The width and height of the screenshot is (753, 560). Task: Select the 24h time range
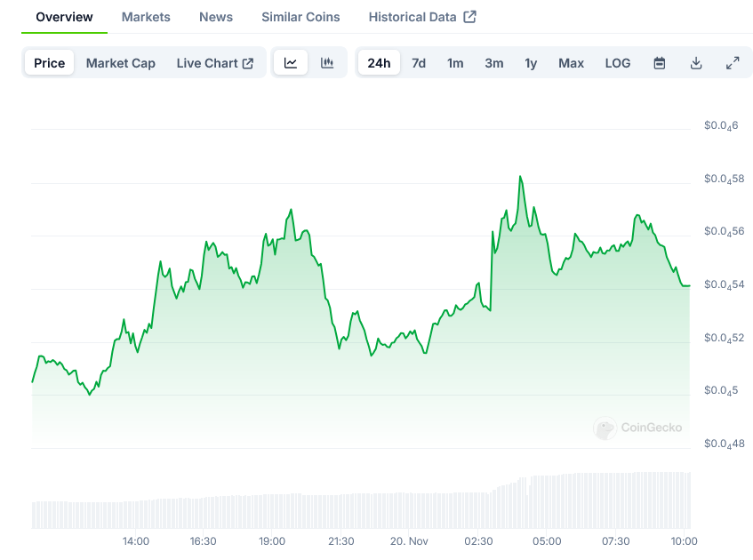[379, 63]
